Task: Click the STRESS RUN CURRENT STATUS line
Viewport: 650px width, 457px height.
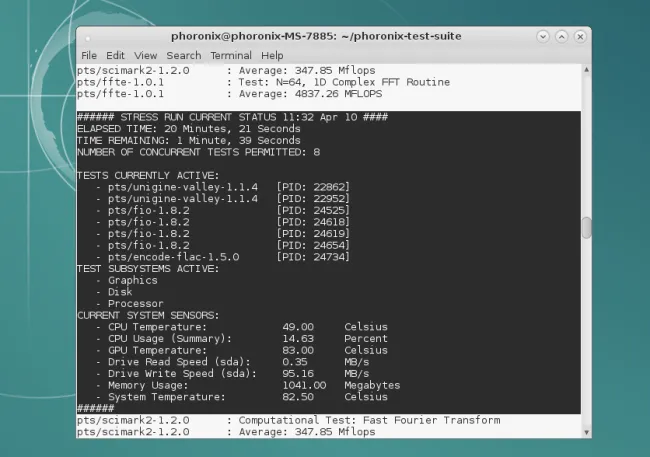Action: click(x=233, y=117)
